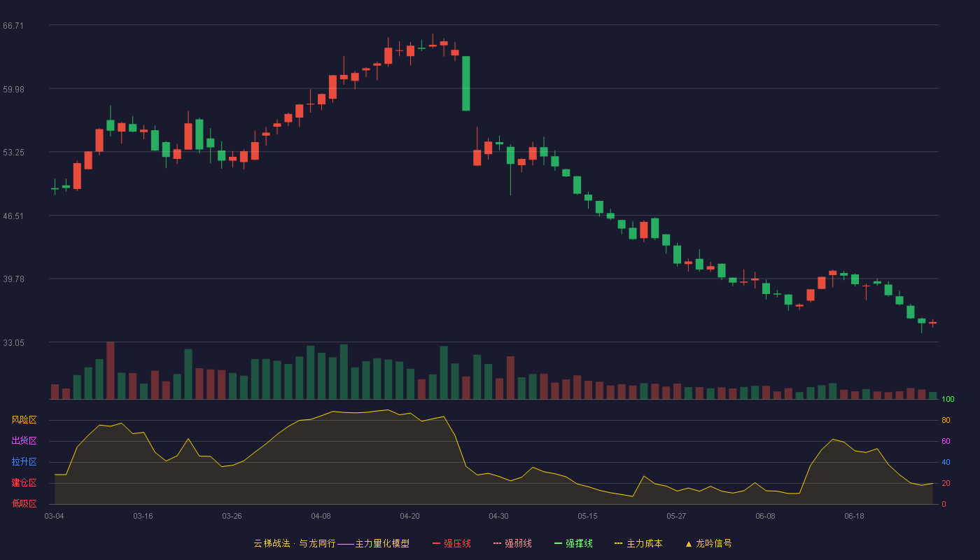Click the 低吸区 zone label
980x560 pixels.
tap(24, 503)
